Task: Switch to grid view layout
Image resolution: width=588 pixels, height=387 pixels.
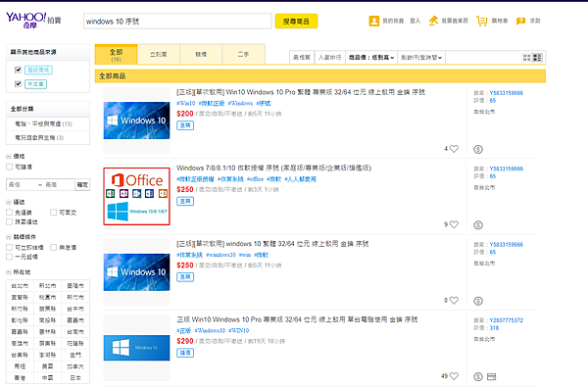Action: (x=526, y=58)
